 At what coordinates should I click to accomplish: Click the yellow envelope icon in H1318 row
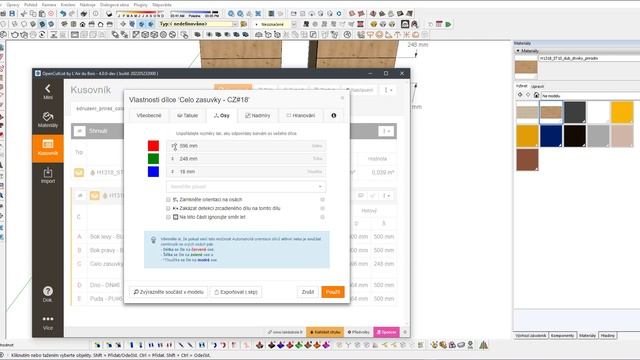point(79,172)
